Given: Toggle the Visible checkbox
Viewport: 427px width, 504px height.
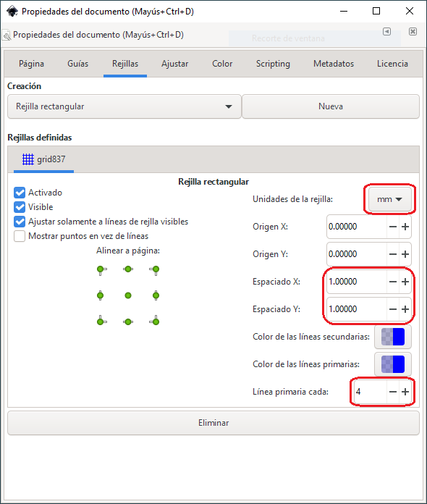Looking at the screenshot, I should click(20, 207).
